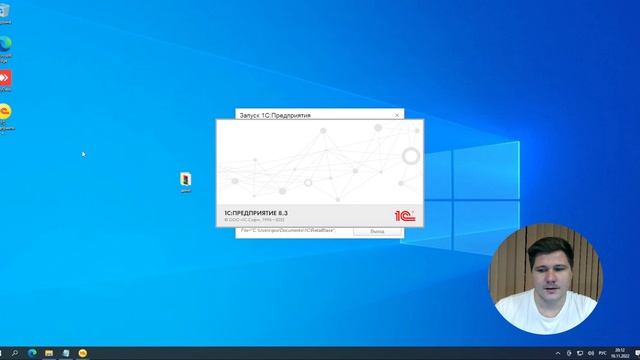The image size is (640, 360).
Task: Open Microsoft Edge from the taskbar
Action: (32, 353)
